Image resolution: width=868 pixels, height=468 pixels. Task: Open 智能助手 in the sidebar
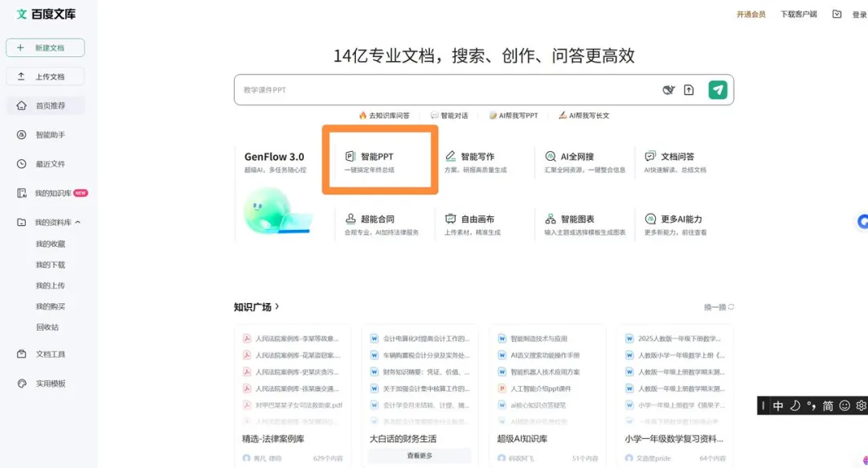(x=45, y=134)
